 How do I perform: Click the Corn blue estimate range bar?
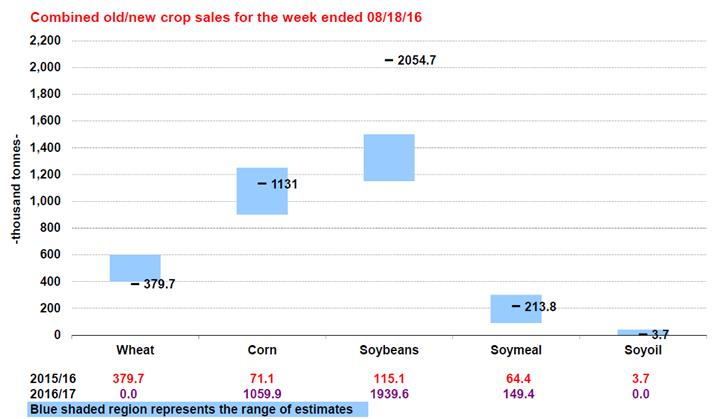coord(262,191)
